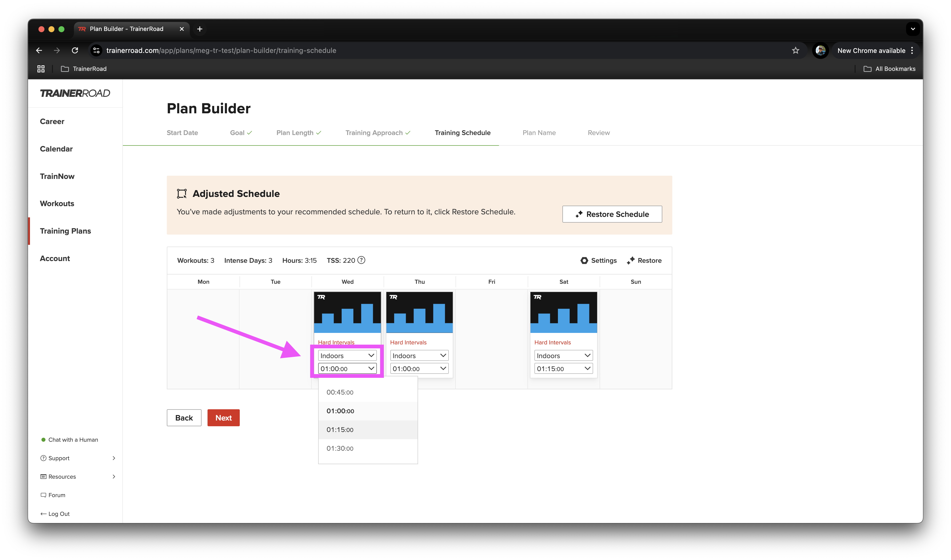Go to Plan Length step
Image resolution: width=951 pixels, height=560 pixels.
tap(299, 133)
